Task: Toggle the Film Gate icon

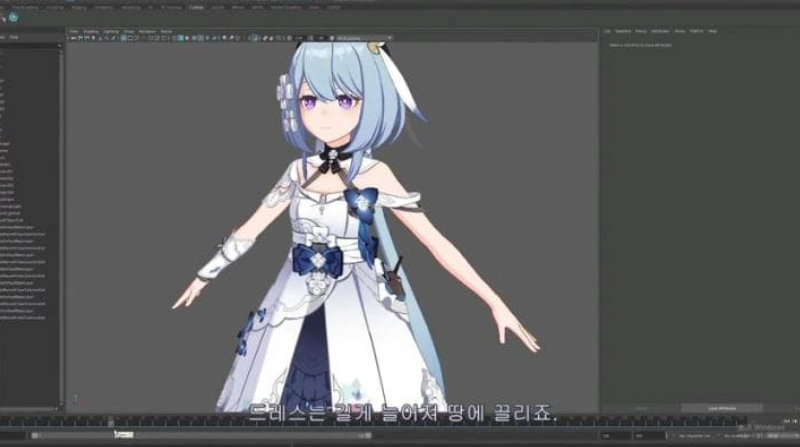Action: (130, 38)
